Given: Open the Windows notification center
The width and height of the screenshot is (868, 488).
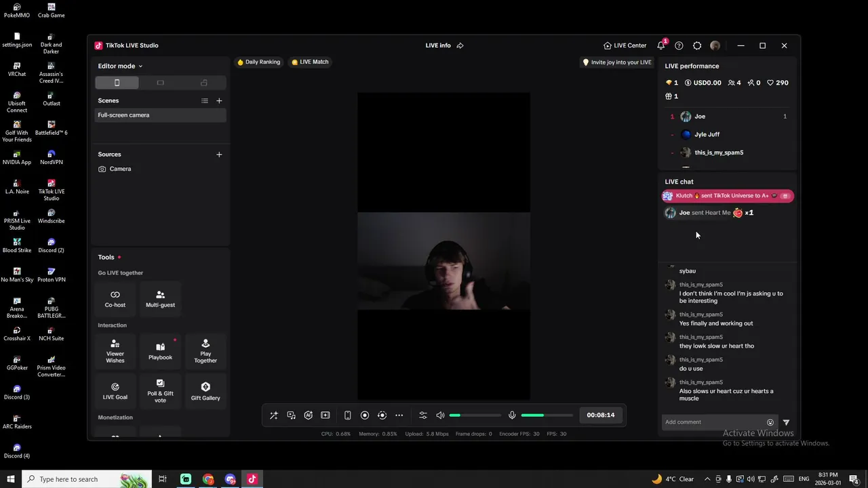Looking at the screenshot, I should click(x=854, y=479).
